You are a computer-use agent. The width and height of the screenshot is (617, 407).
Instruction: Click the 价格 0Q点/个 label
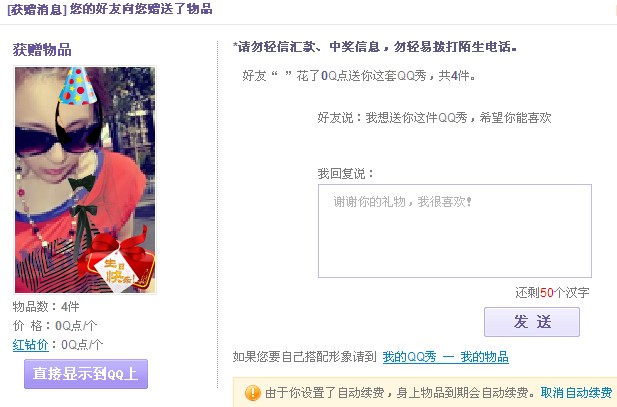tap(55, 326)
